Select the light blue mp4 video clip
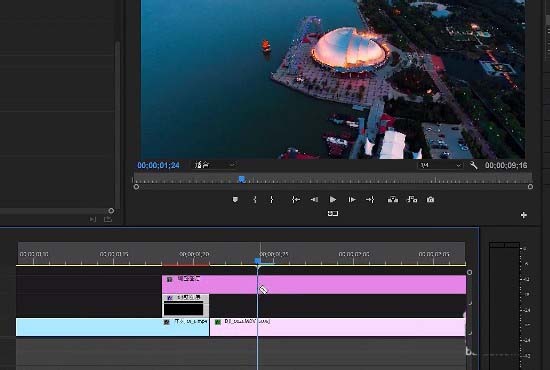The width and height of the screenshot is (550, 370). coord(112,327)
